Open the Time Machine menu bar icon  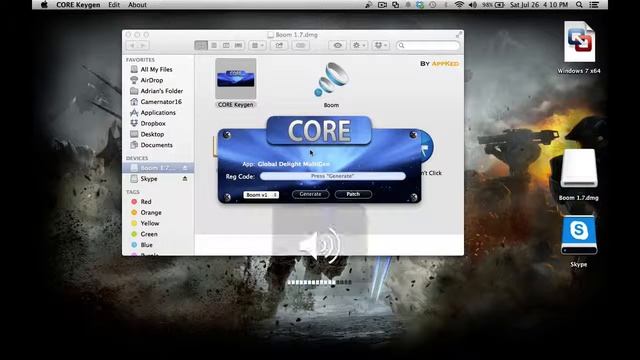pos(432,5)
